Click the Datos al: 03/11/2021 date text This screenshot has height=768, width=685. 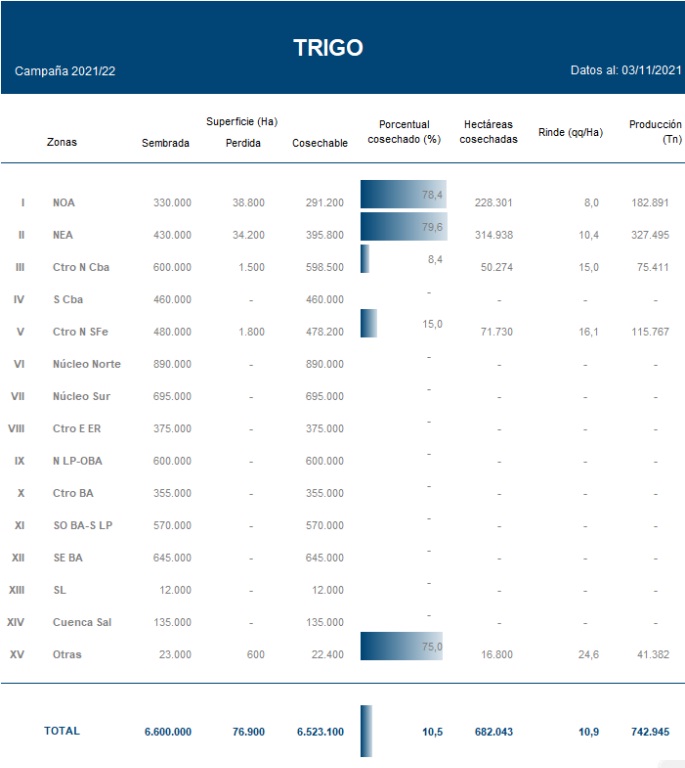pos(625,71)
